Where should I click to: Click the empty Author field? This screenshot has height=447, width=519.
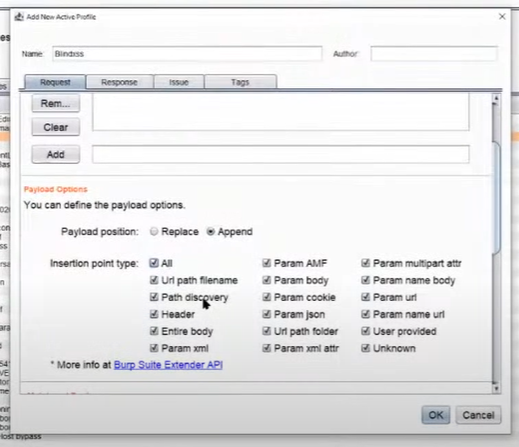pos(434,54)
